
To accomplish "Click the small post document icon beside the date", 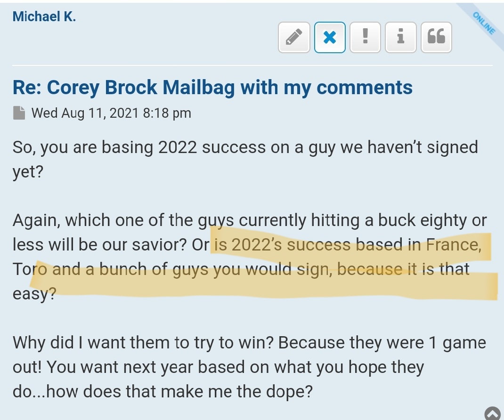I will (19, 113).
